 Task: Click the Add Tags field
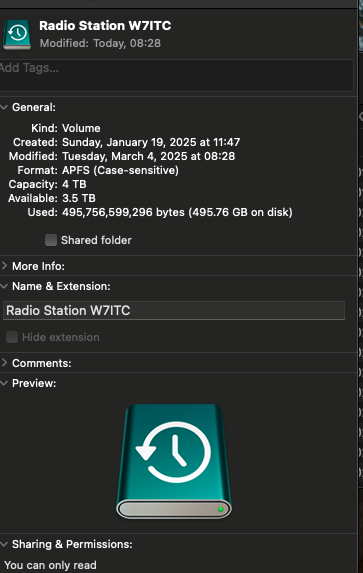pos(176,75)
